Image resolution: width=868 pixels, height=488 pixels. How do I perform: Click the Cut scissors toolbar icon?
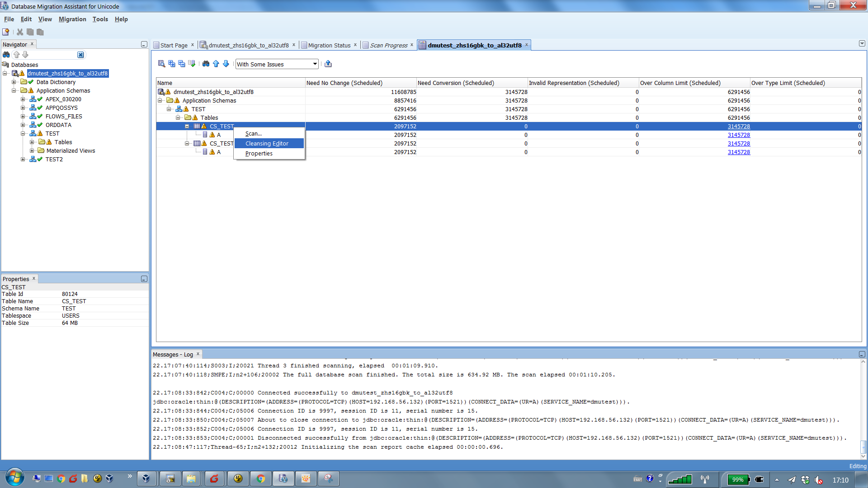(x=20, y=32)
